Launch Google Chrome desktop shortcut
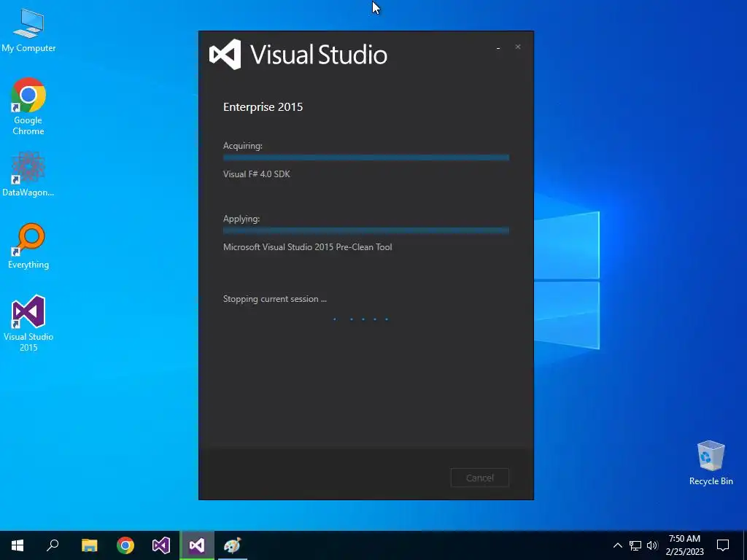This screenshot has height=560, width=747. tap(28, 106)
